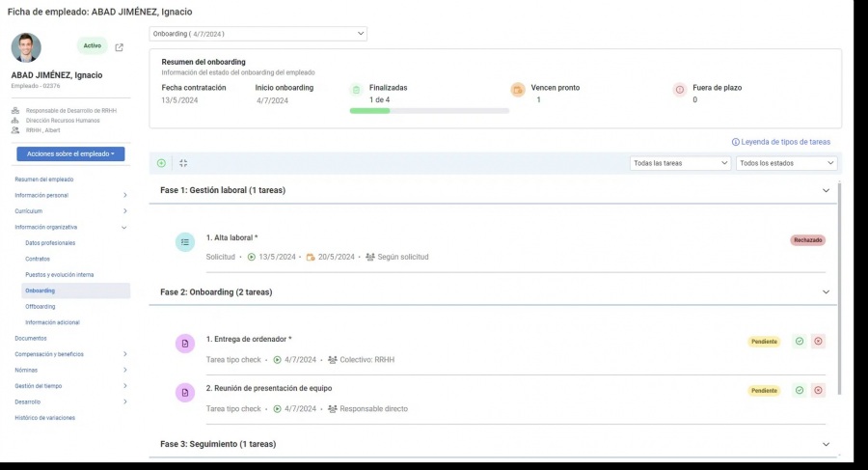The image size is (868, 470).
Task: Reject the Entrega de ordenador task
Action: (819, 342)
